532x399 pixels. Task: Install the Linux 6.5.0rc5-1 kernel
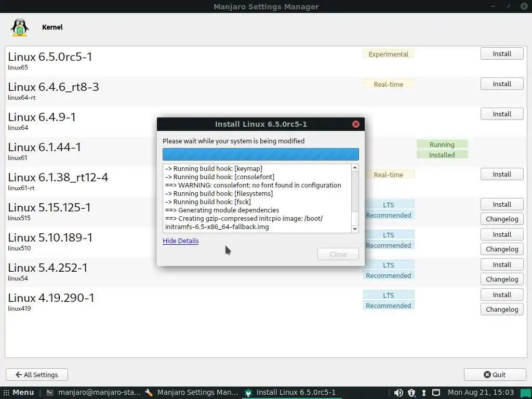502,54
